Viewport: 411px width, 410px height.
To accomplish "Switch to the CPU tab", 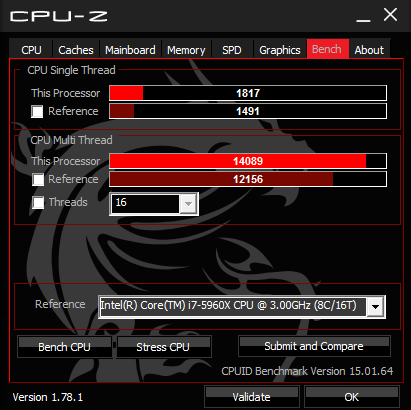I will click(31, 49).
